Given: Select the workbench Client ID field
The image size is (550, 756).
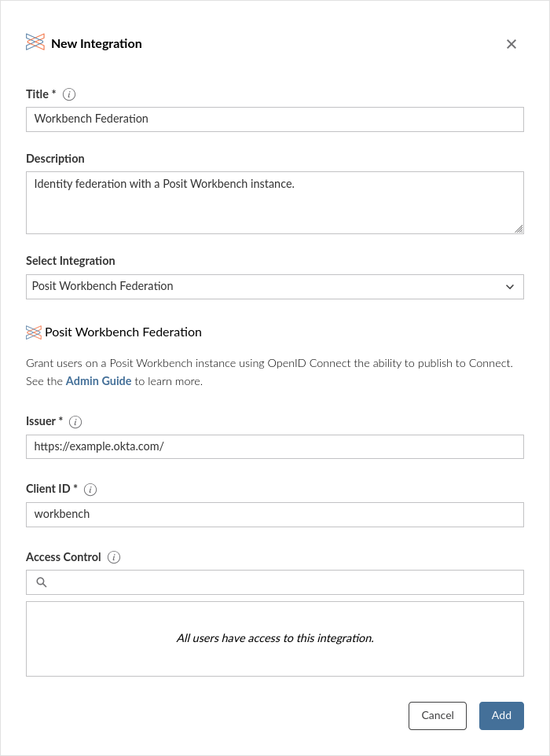Looking at the screenshot, I should pyautogui.click(x=275, y=514).
